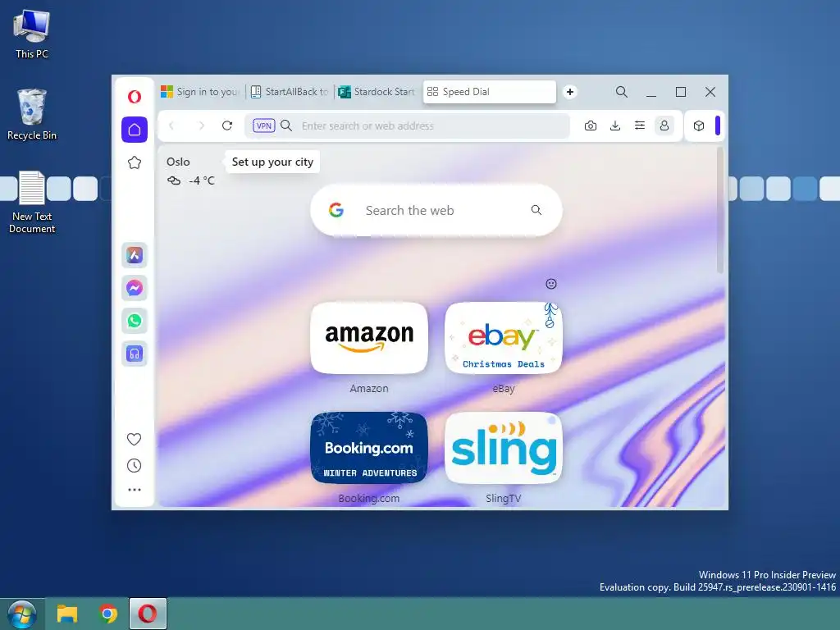Select the Speed Dial tab
840x630 pixels.
tap(489, 92)
